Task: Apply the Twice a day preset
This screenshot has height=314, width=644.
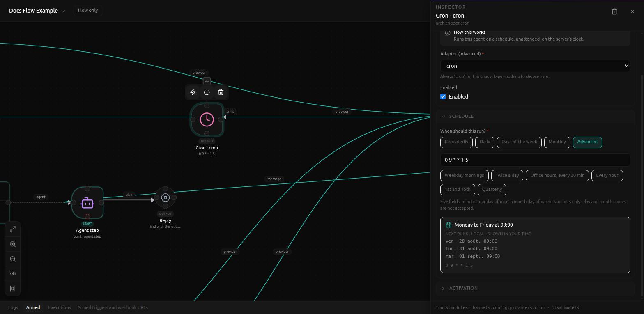Action: tap(507, 176)
